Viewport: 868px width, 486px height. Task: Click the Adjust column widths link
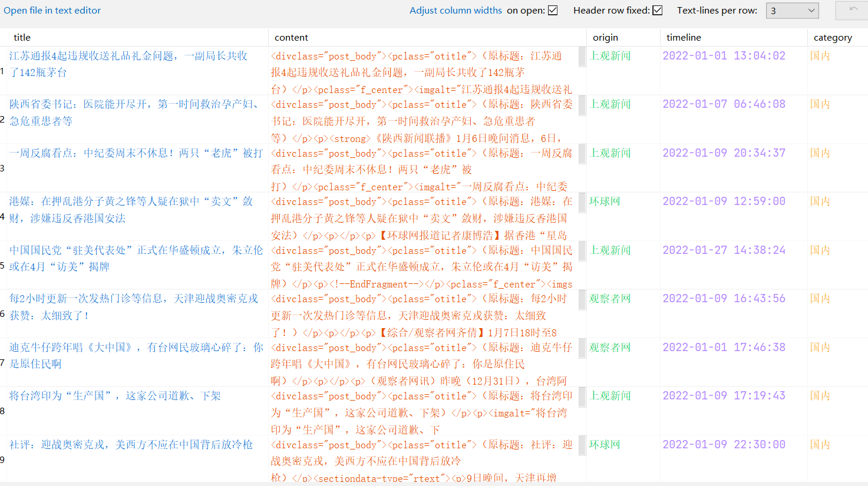coord(456,10)
